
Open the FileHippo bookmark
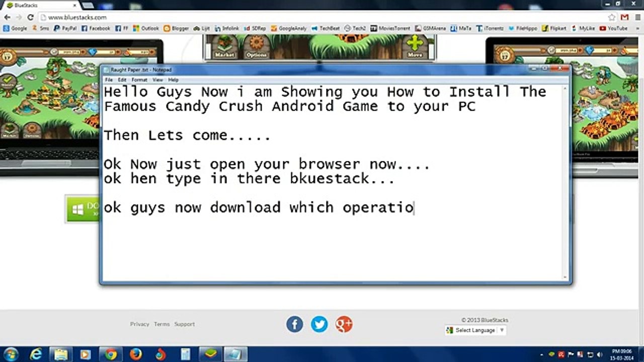pos(523,29)
